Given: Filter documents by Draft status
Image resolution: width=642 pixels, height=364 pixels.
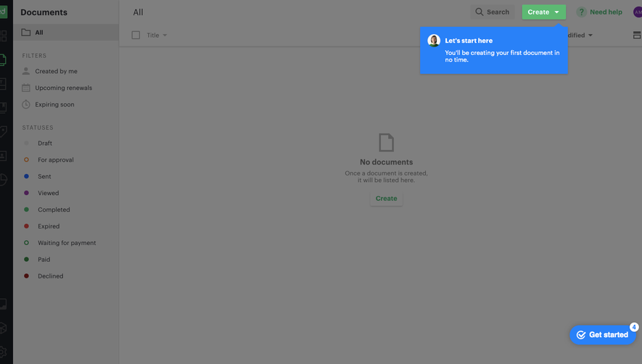Looking at the screenshot, I should tap(45, 144).
